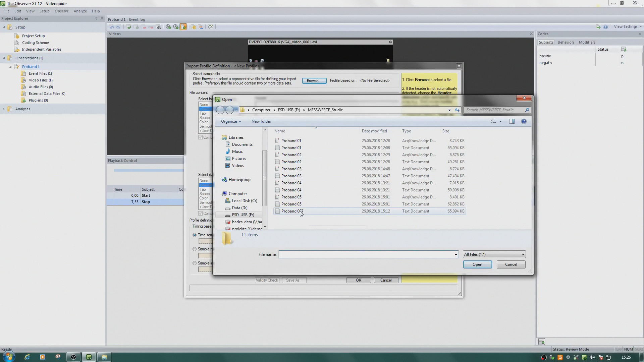
Task: Click the Windows Start button
Action: 9,357
